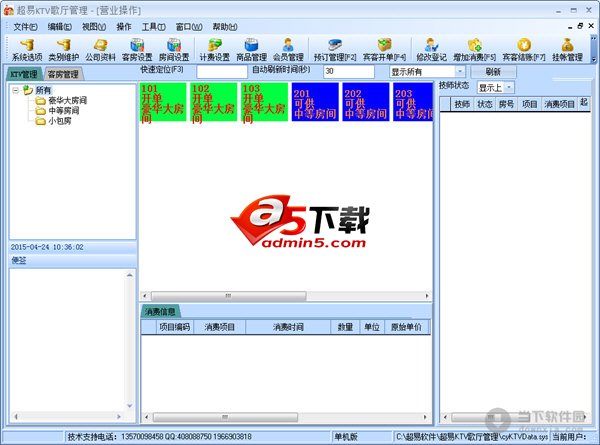This screenshot has height=445, width=600.
Task: Open 会员管理 toolbar icon
Action: 288,50
